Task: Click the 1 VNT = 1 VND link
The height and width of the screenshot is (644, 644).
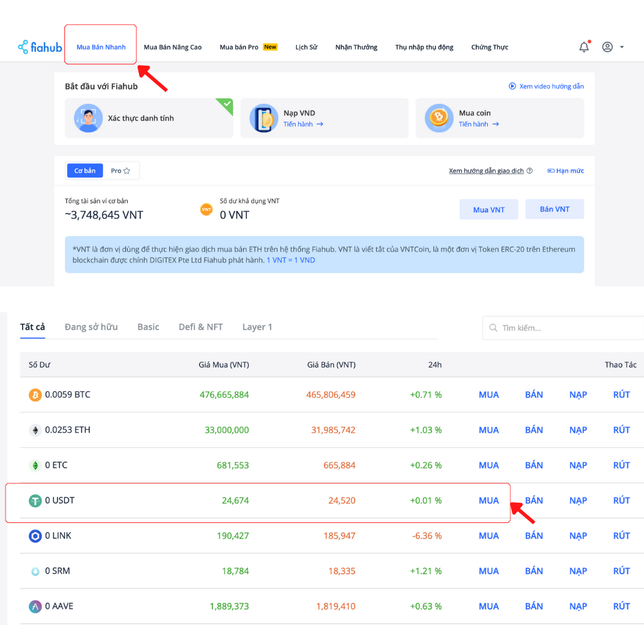Action: pos(291,260)
